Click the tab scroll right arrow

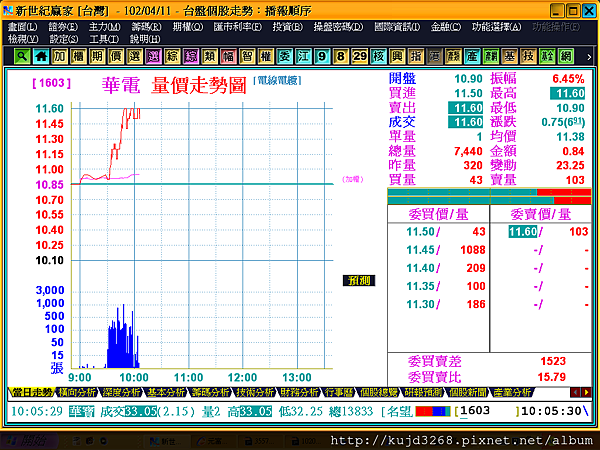click(586, 392)
